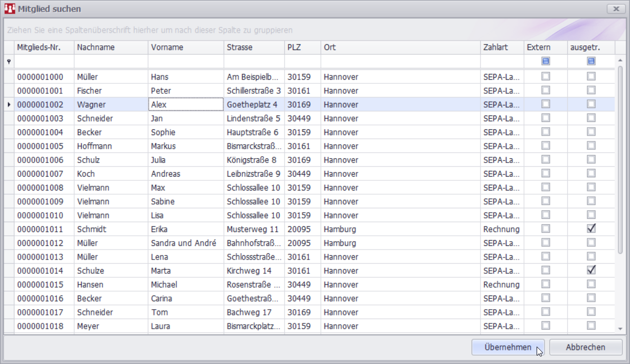The width and height of the screenshot is (630, 364).
Task: Toggle the Extern column filter checkbox
Action: click(545, 61)
